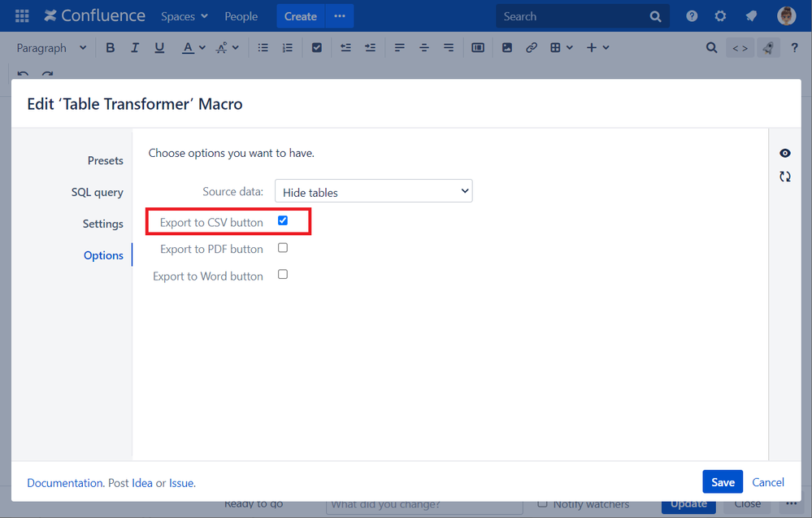Click the outdent icon
This screenshot has width=812, height=518.
(345, 48)
